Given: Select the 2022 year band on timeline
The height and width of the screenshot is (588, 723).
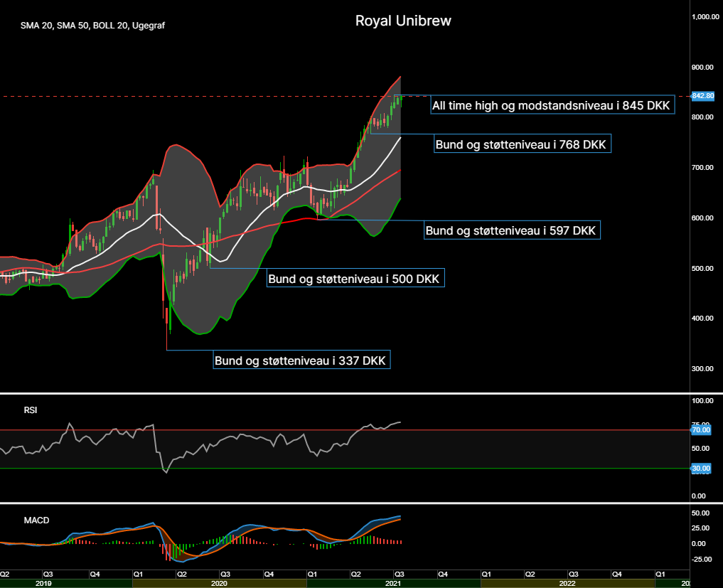Looking at the screenshot, I should pyautogui.click(x=567, y=584).
